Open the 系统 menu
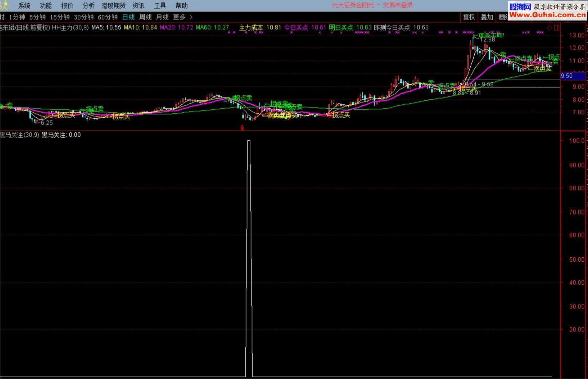Screen dimensions: 588x379 click(24, 5)
